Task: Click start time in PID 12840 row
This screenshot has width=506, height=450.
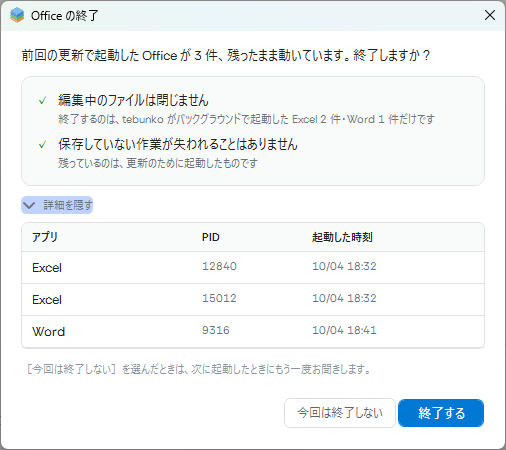Action: click(344, 266)
